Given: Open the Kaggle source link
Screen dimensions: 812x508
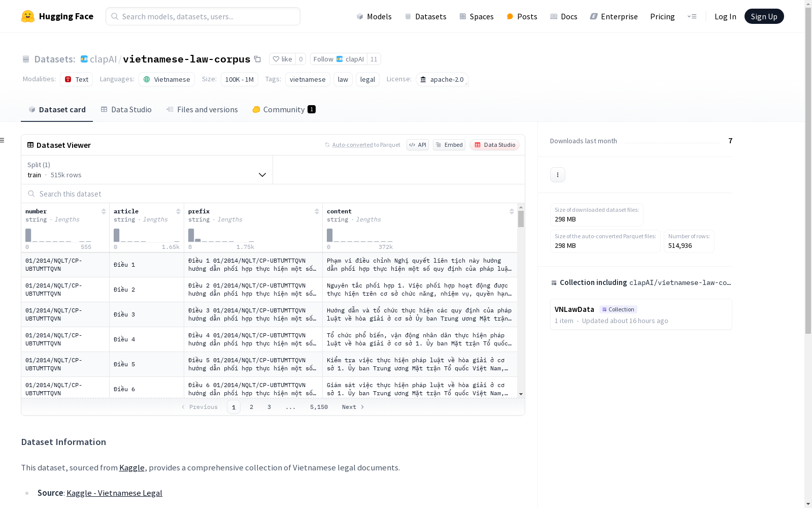Looking at the screenshot, I should click(132, 467).
